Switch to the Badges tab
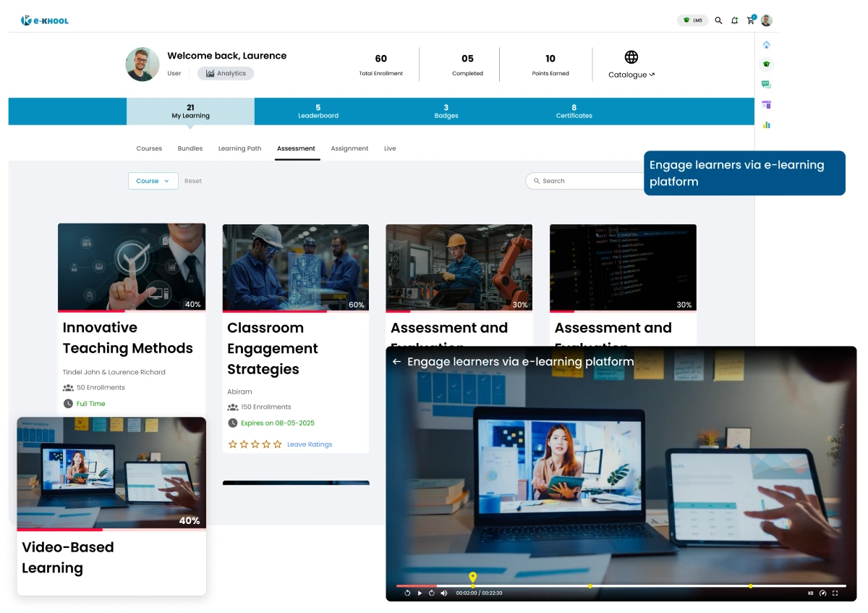 446,111
